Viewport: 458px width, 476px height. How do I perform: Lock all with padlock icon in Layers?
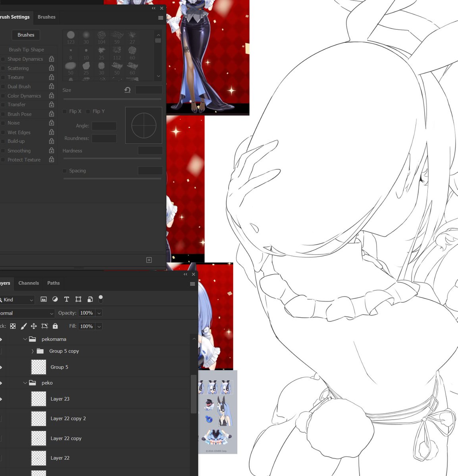(55, 326)
